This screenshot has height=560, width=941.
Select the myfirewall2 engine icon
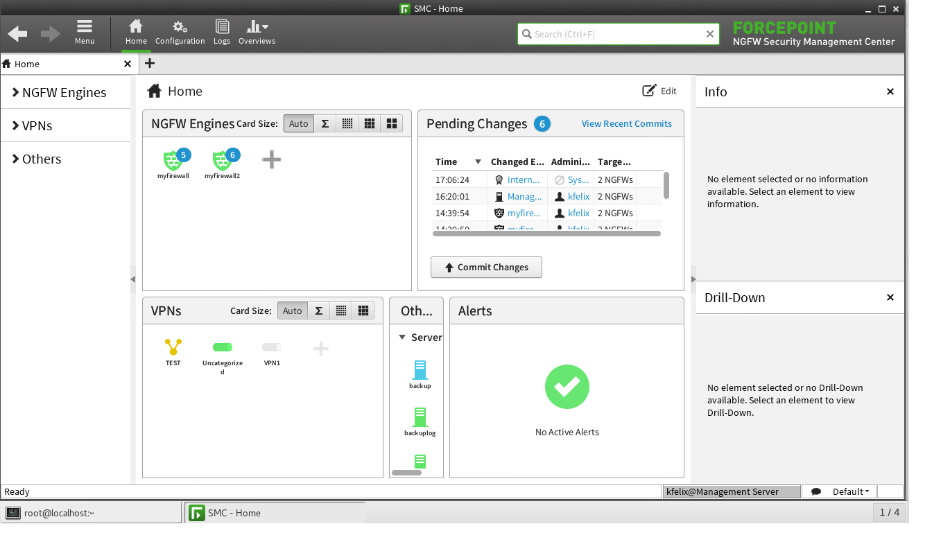222,161
